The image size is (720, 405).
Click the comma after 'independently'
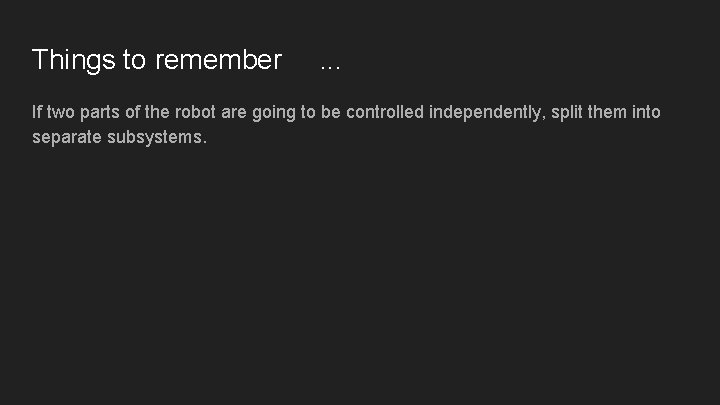544,118
